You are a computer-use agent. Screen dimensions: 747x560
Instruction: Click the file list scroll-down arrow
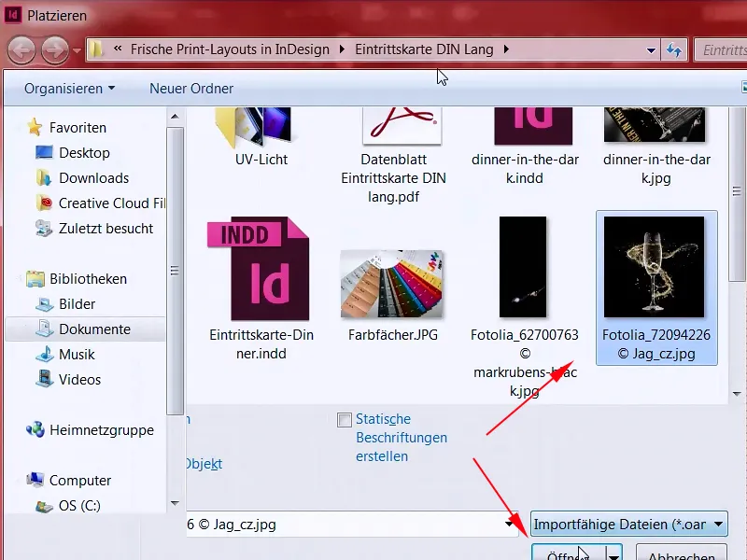(x=737, y=394)
